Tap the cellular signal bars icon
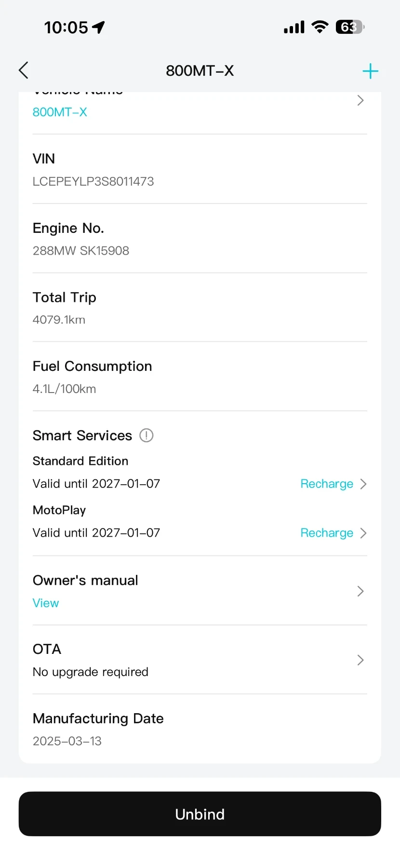400x868 pixels. tap(294, 27)
